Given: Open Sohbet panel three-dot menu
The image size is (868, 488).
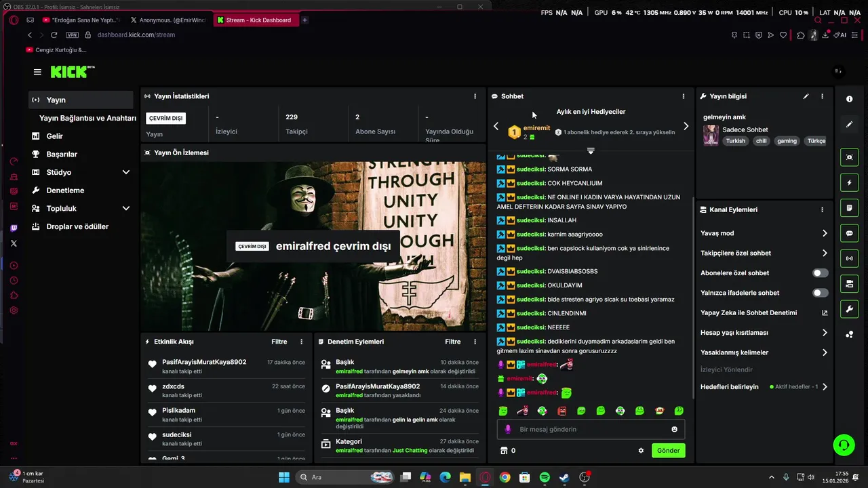Looking at the screenshot, I should click(x=683, y=96).
